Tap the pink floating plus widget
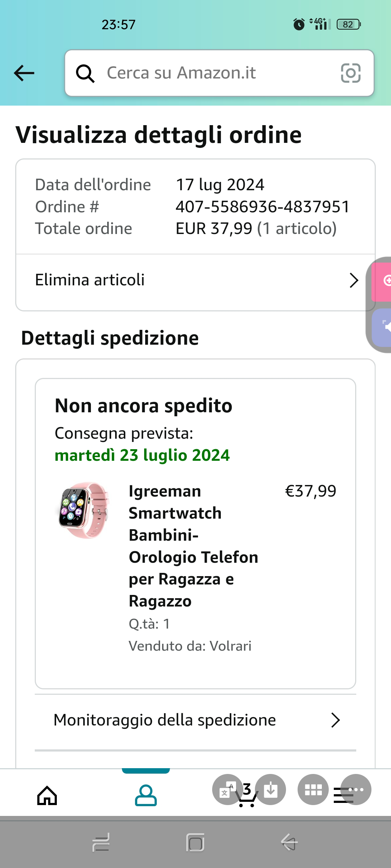 pos(383,281)
